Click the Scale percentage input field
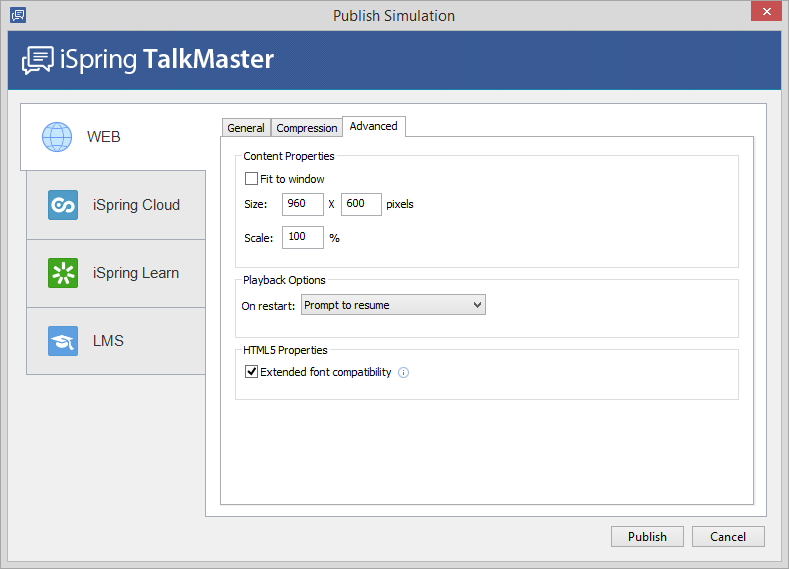Image resolution: width=789 pixels, height=569 pixels. pos(302,237)
